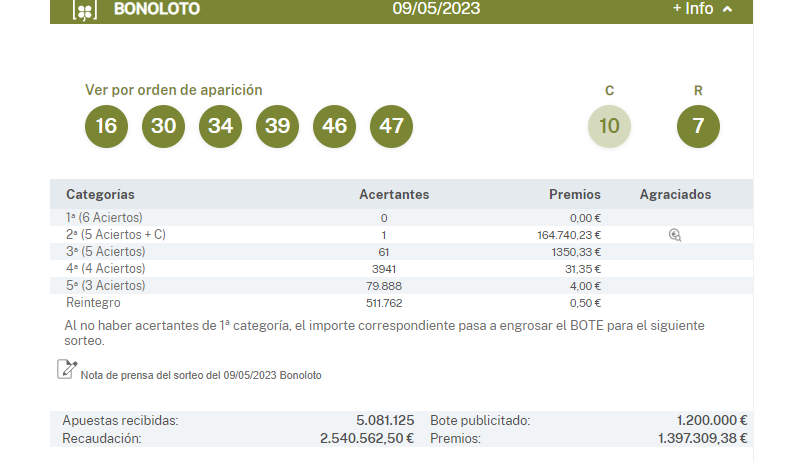Click acertantes value 511.762
Viewport: 800px width, 462px height.
click(384, 303)
